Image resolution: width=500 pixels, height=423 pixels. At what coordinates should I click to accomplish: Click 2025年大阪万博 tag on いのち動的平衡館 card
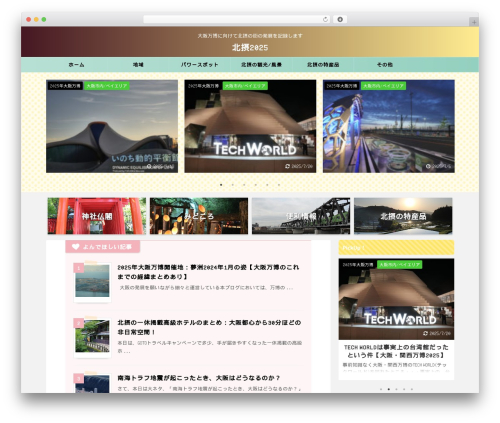65,86
